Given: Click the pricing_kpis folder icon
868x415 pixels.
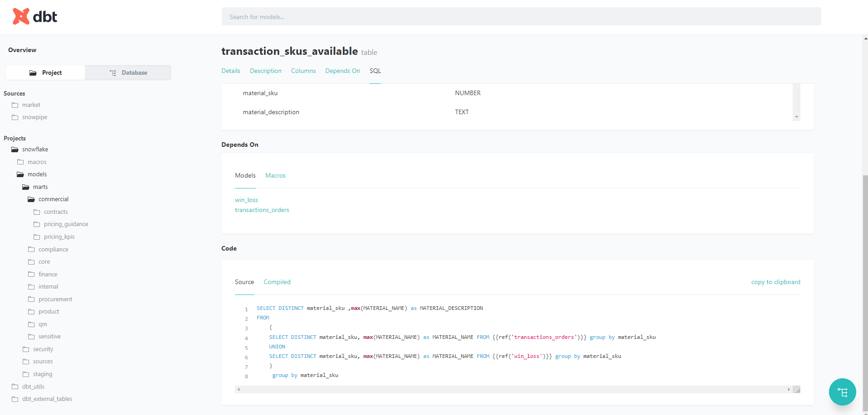Looking at the screenshot, I should pyautogui.click(x=37, y=237).
